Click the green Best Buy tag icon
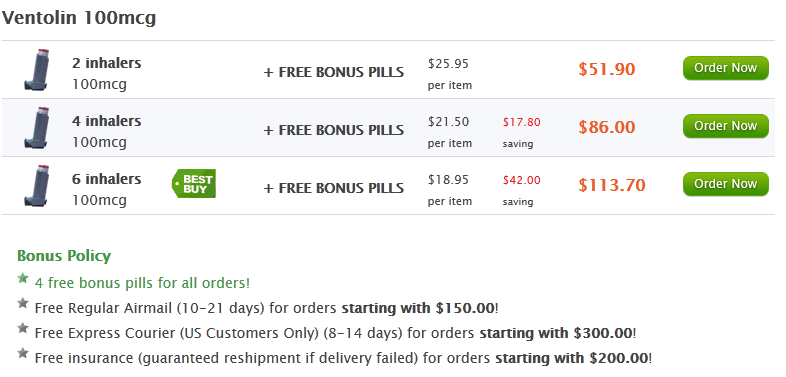The image size is (786, 377). (194, 183)
